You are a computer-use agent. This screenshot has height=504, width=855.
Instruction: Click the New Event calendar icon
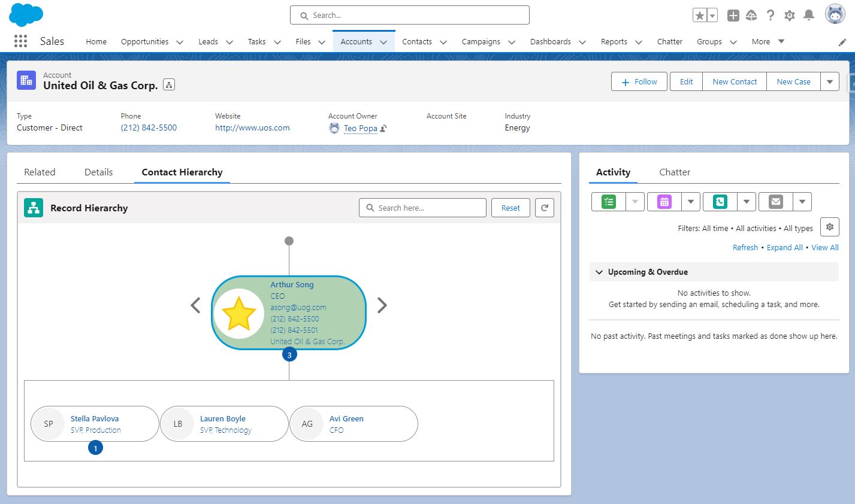[664, 202]
